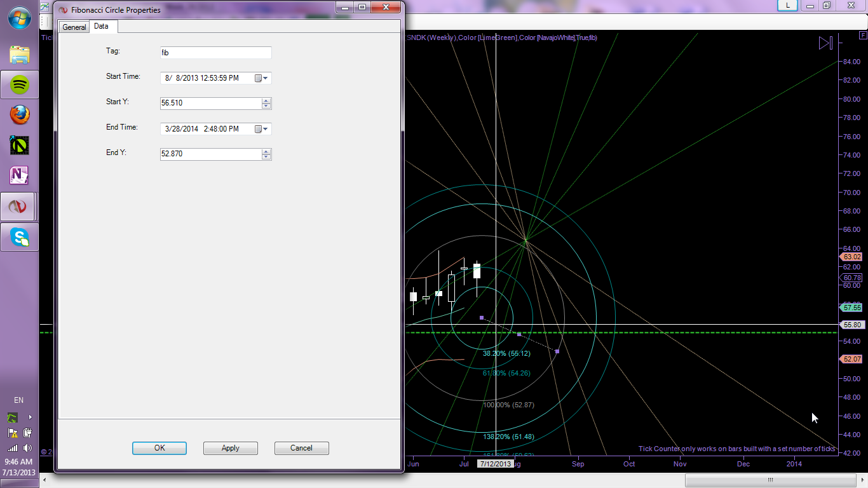Click the 61.80% (54.26) Fibonacci label
The image size is (868, 488).
coord(506,373)
